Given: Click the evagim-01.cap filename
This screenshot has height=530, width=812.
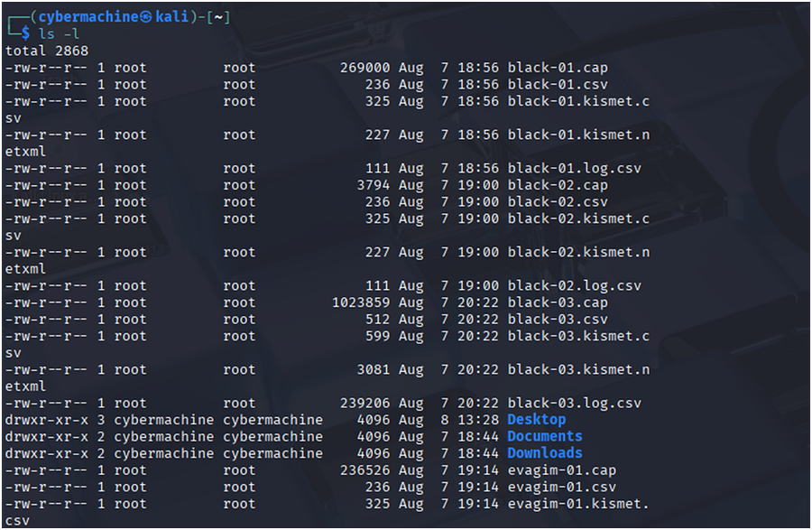Looking at the screenshot, I should pyautogui.click(x=561, y=470).
